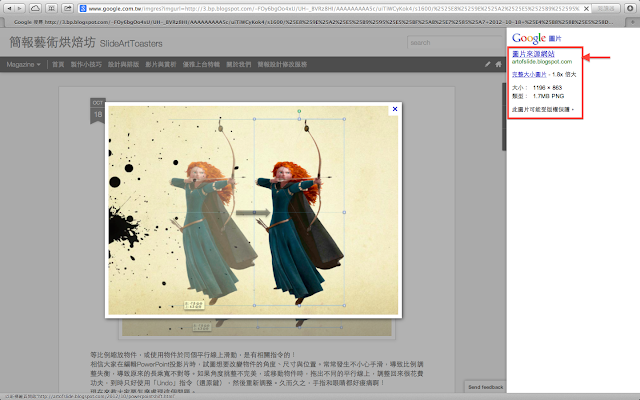Open the 關於我們 menu item
640x400 pixels.
click(x=239, y=64)
